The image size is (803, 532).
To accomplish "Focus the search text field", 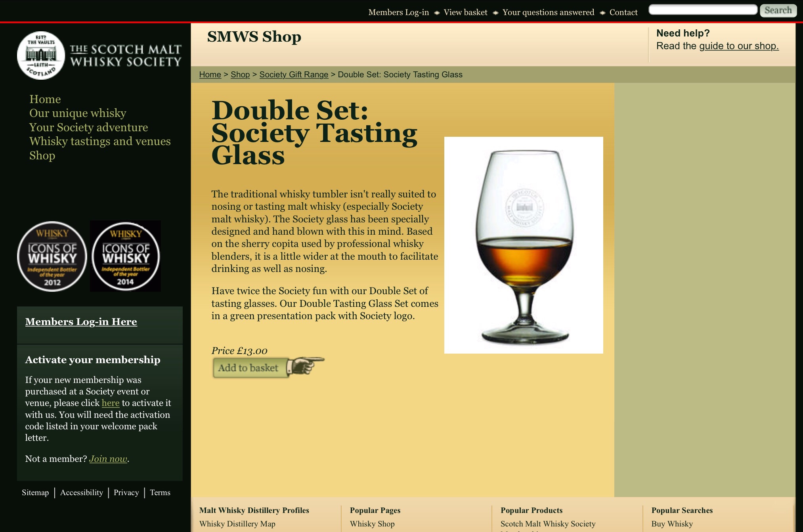I will tap(703, 10).
